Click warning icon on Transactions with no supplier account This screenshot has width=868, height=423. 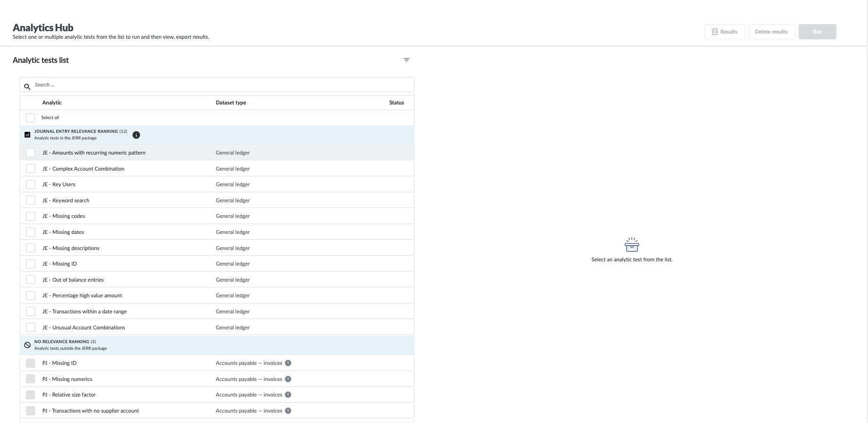tap(288, 411)
